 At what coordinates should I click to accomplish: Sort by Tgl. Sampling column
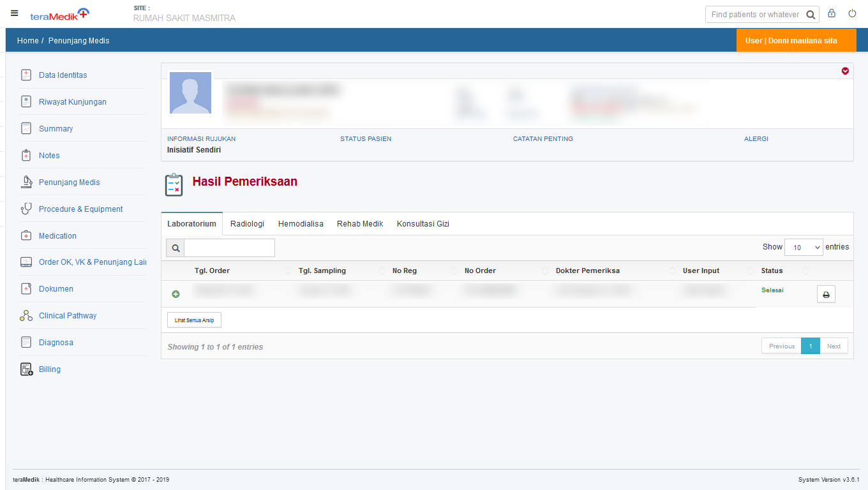click(x=340, y=271)
